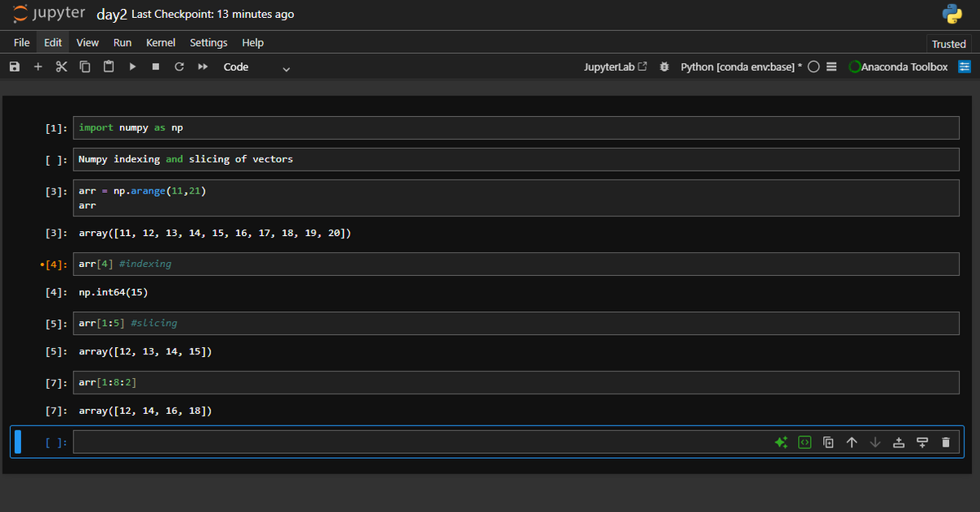The width and height of the screenshot is (980, 512).
Task: Open Anaconda Toolbox
Action: pyautogui.click(x=898, y=67)
